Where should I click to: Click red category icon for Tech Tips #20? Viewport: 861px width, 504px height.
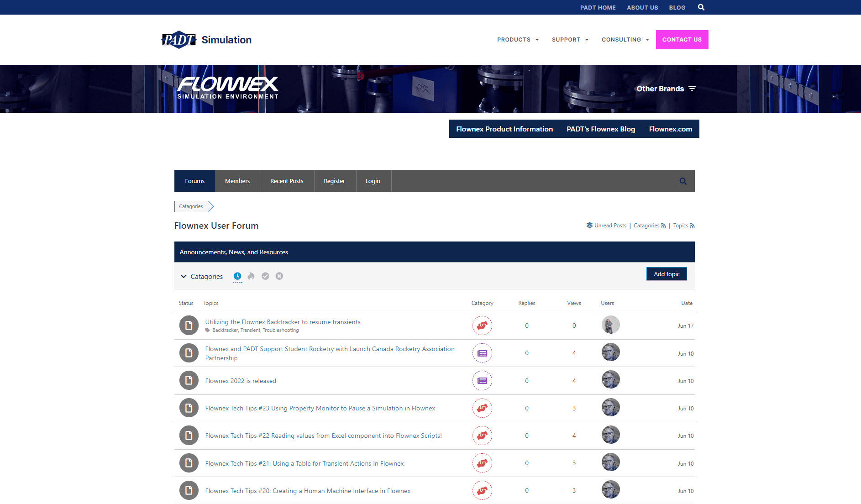click(x=482, y=490)
